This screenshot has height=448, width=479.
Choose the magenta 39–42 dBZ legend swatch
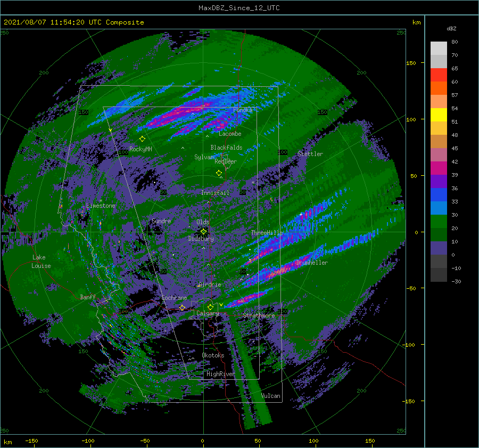pyautogui.click(x=439, y=168)
